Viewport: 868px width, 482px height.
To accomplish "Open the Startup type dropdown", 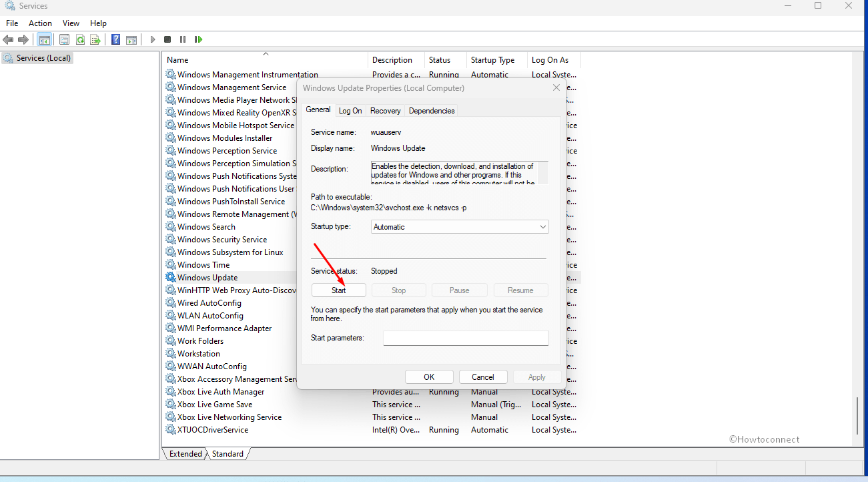I will (x=460, y=227).
